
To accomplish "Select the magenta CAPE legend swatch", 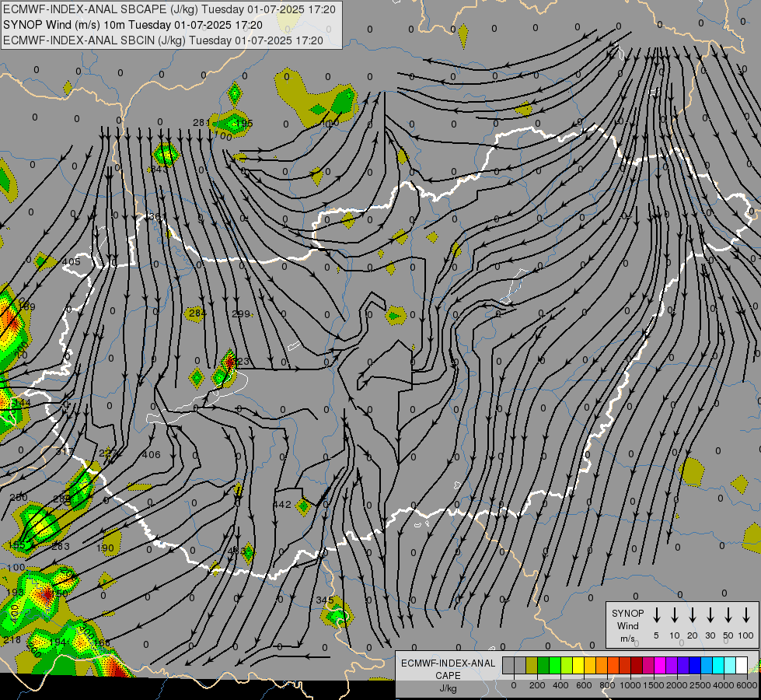I will pos(661,665).
